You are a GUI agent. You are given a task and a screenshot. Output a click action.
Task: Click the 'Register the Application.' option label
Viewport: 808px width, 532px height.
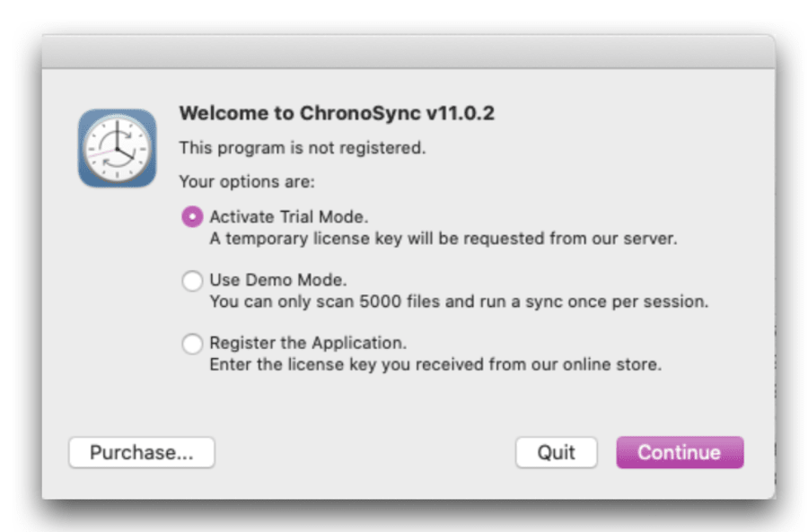308,344
